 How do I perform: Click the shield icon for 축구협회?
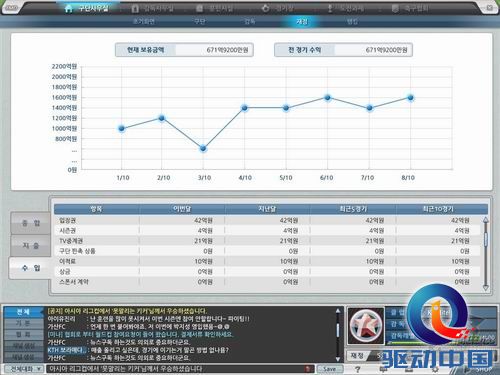point(395,8)
